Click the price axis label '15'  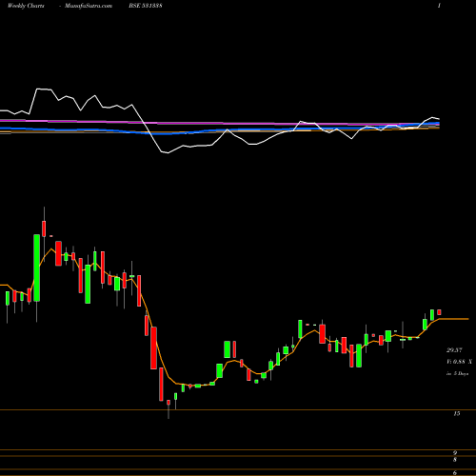456,413
